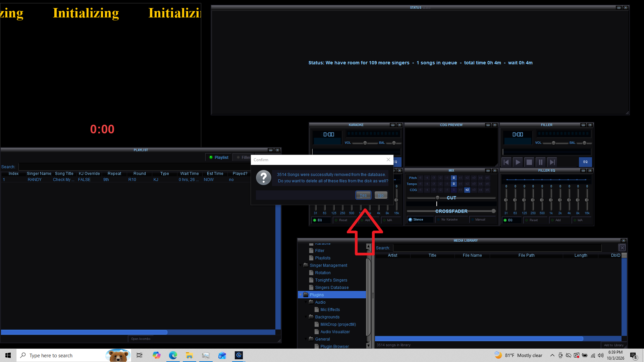Sort Media Library by Length column

click(x=581, y=255)
